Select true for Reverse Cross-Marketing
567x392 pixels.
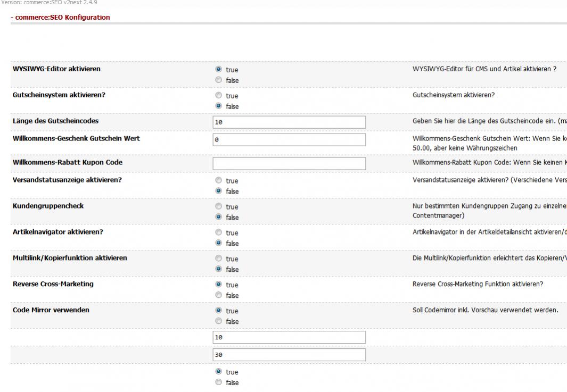218,285
